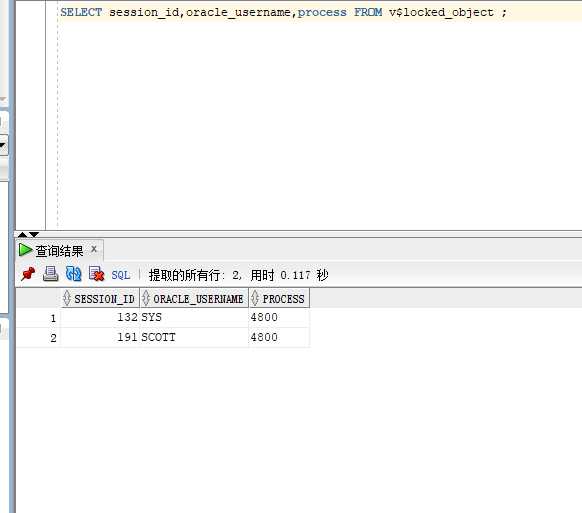Click the sort arrows icon beside SESSION_ID

pyautogui.click(x=67, y=298)
